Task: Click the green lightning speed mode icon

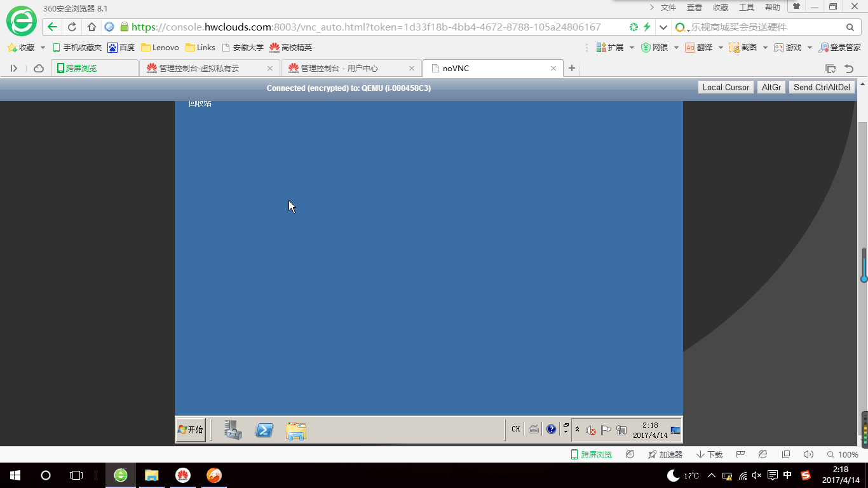Action: click(647, 27)
